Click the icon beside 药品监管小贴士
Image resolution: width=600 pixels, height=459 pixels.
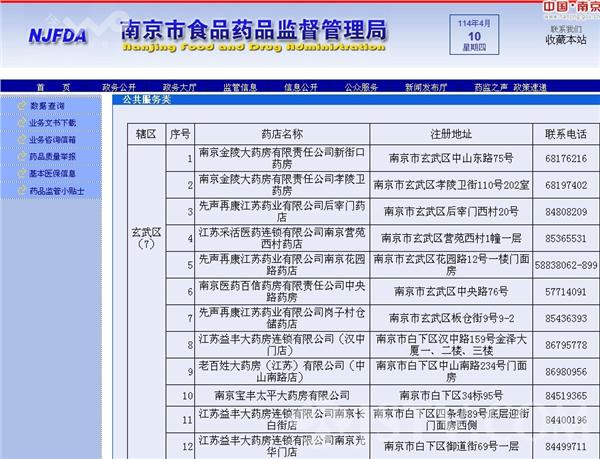click(20, 190)
